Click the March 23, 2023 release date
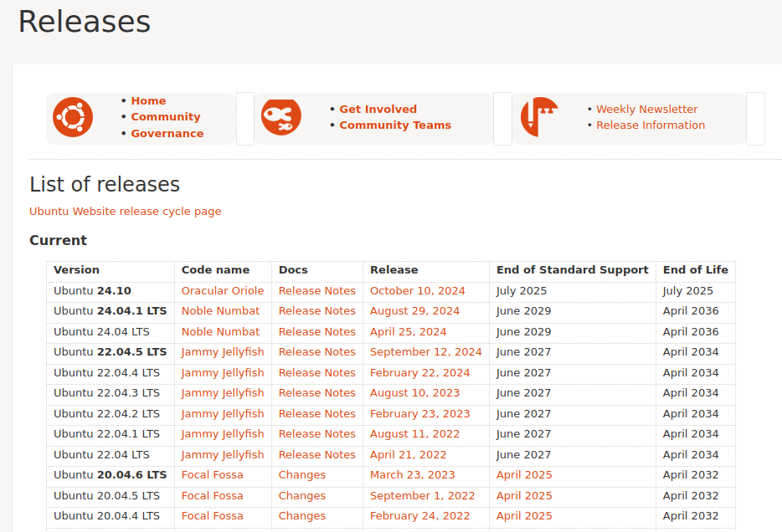The height and width of the screenshot is (532, 782). (412, 475)
